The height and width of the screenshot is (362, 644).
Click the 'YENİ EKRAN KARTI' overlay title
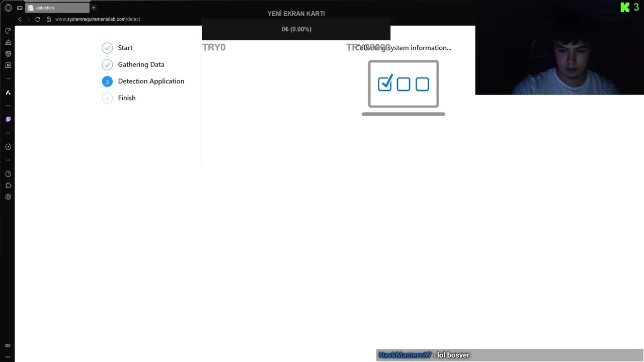pyautogui.click(x=296, y=14)
